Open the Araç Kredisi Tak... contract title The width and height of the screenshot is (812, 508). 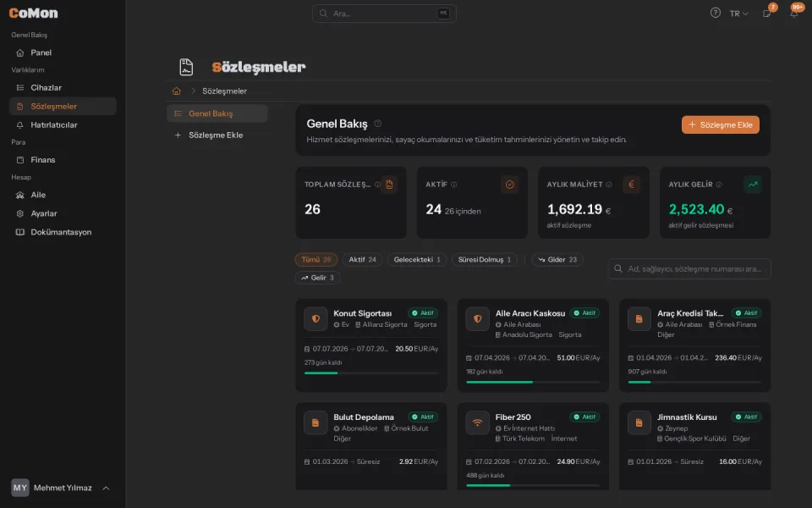pyautogui.click(x=690, y=313)
